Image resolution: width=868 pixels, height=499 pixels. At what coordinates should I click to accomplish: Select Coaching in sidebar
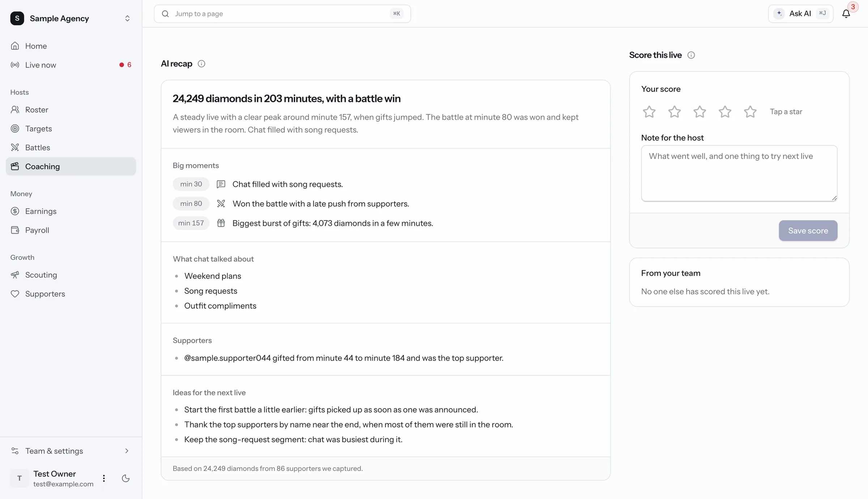pyautogui.click(x=71, y=166)
